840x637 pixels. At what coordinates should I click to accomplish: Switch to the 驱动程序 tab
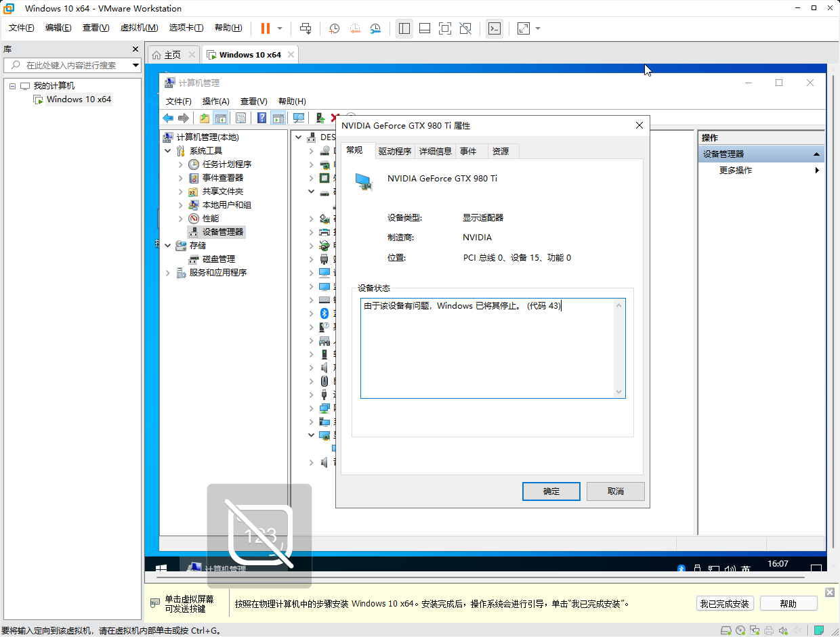click(395, 152)
